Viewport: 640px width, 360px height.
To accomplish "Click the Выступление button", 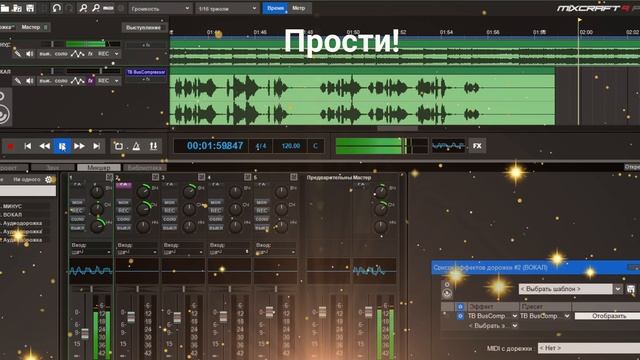I will tap(144, 28).
